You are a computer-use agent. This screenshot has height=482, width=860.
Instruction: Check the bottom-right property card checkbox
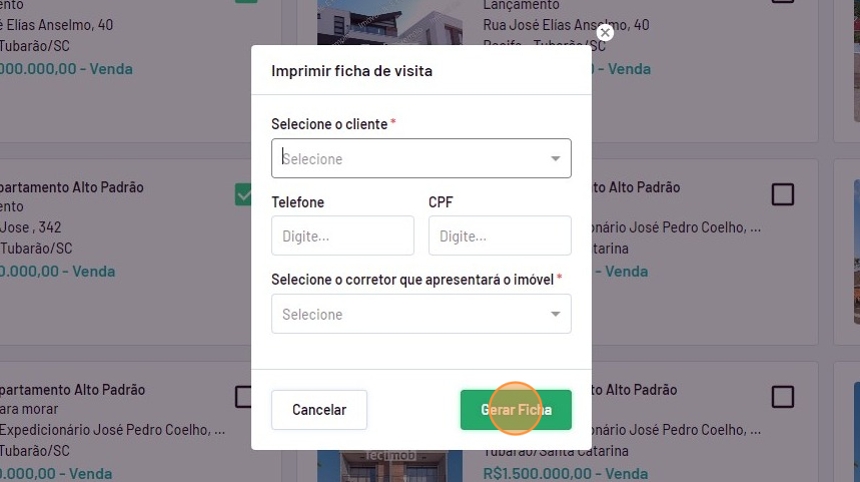pyautogui.click(x=782, y=397)
